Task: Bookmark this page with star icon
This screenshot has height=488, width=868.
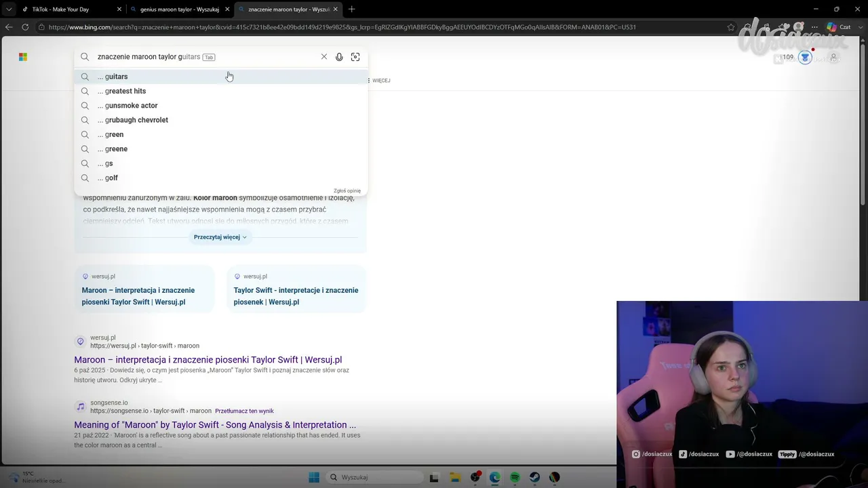Action: [x=730, y=27]
